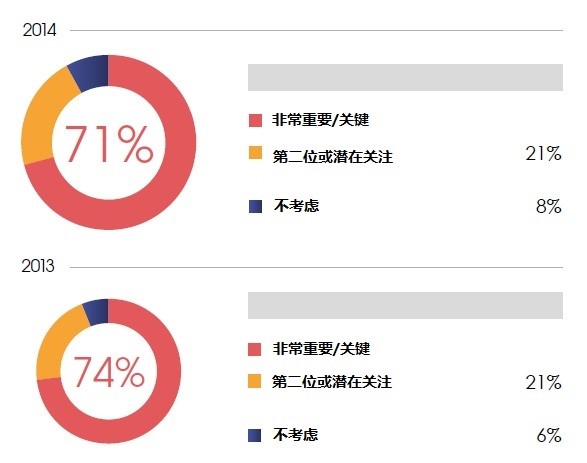Click the 74% label in 2013 donut
Screen dimensions: 587x463
pos(108,371)
